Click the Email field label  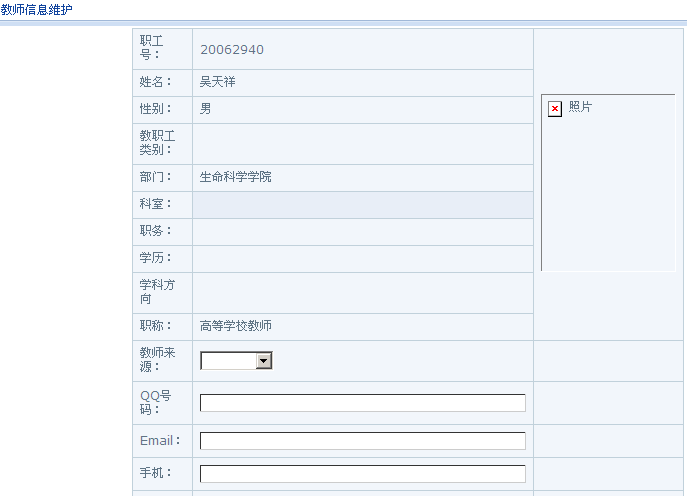pyautogui.click(x=160, y=441)
